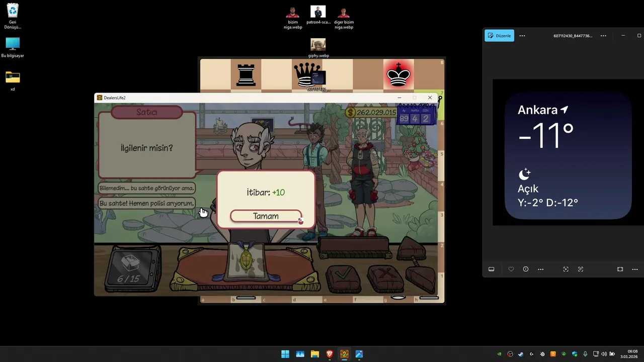Image resolution: width=644 pixels, height=362 pixels.
Task: Click the calendar panel showing 89 4 2
Action: tap(416, 116)
